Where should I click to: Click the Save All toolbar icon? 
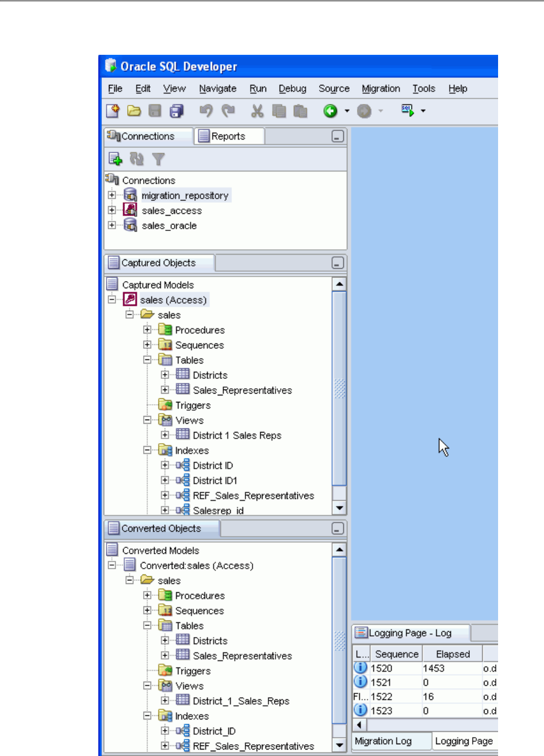(x=177, y=110)
